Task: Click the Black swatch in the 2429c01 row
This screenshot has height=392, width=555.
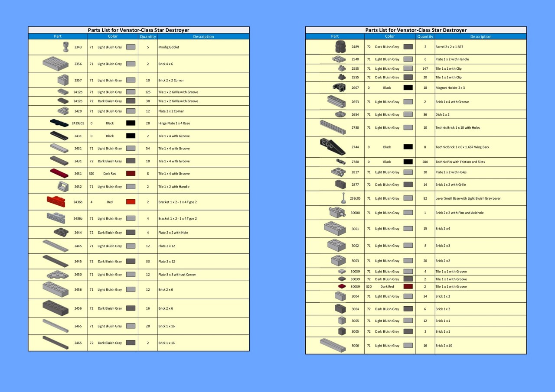Action: [x=131, y=123]
